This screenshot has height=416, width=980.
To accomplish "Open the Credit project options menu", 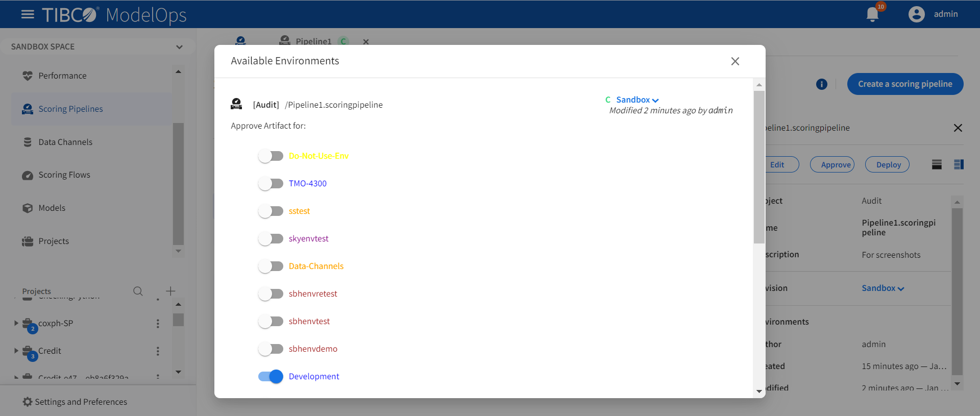I will click(158, 351).
